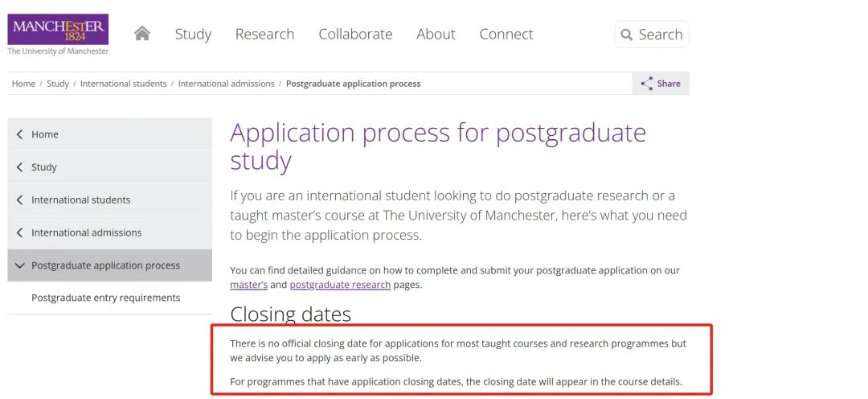The height and width of the screenshot is (399, 868).
Task: Click chevron beside International students in sidebar
Action: pos(19,199)
